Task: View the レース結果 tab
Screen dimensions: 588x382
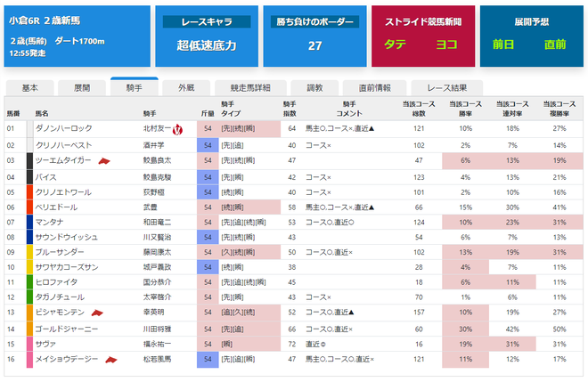Action: (447, 88)
